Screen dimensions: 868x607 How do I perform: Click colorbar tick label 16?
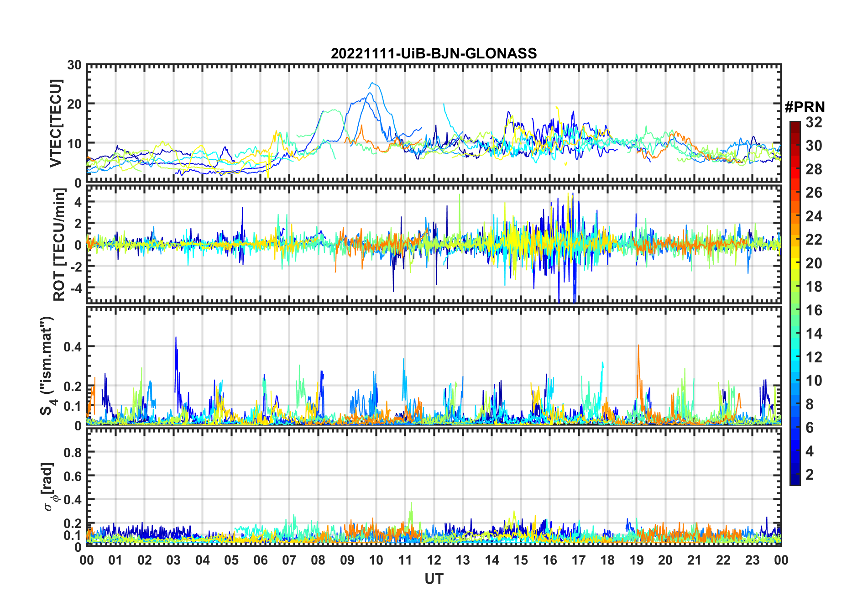click(x=814, y=310)
